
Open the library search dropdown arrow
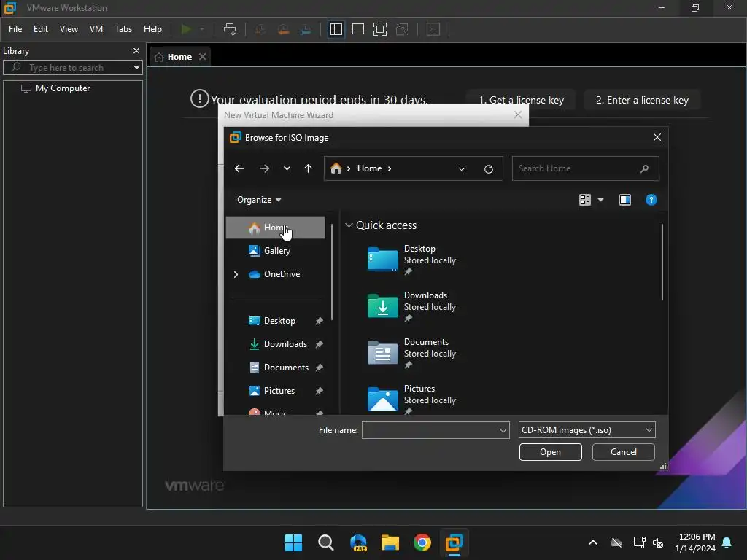[x=136, y=68]
